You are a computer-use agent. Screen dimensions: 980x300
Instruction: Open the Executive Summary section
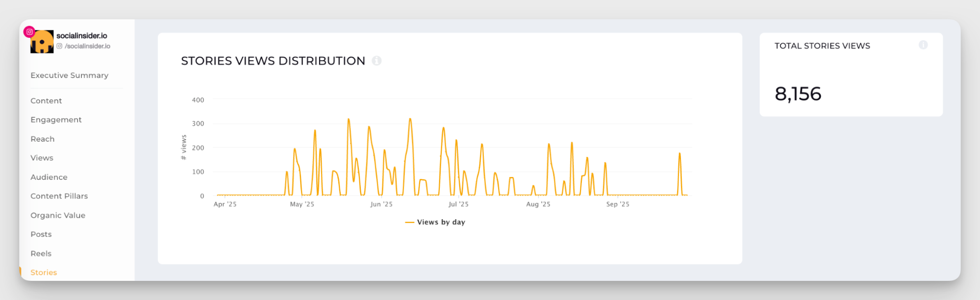[69, 75]
